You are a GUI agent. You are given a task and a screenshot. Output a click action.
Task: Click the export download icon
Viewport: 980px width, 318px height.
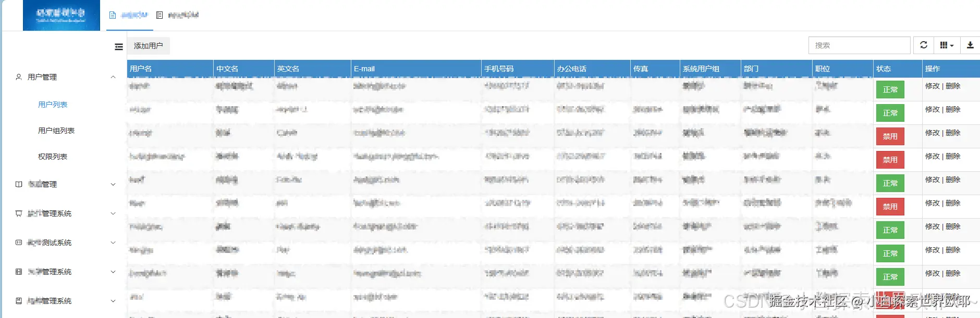click(x=970, y=45)
